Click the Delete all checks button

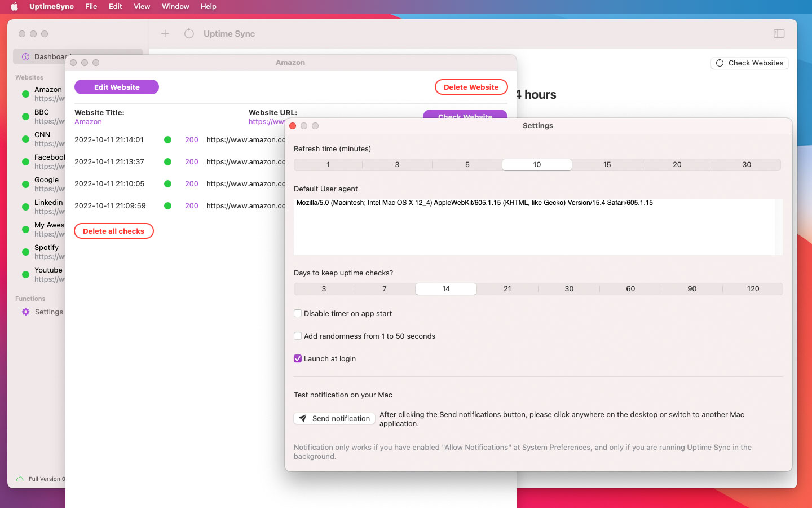(114, 231)
